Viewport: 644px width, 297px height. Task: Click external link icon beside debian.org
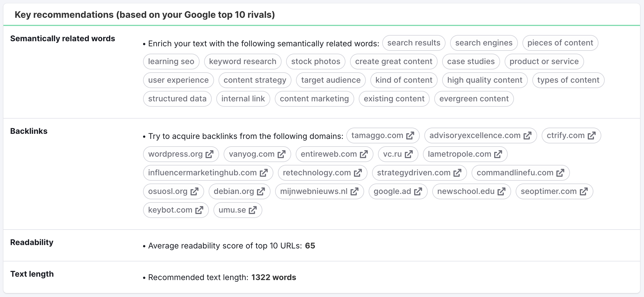(x=261, y=191)
